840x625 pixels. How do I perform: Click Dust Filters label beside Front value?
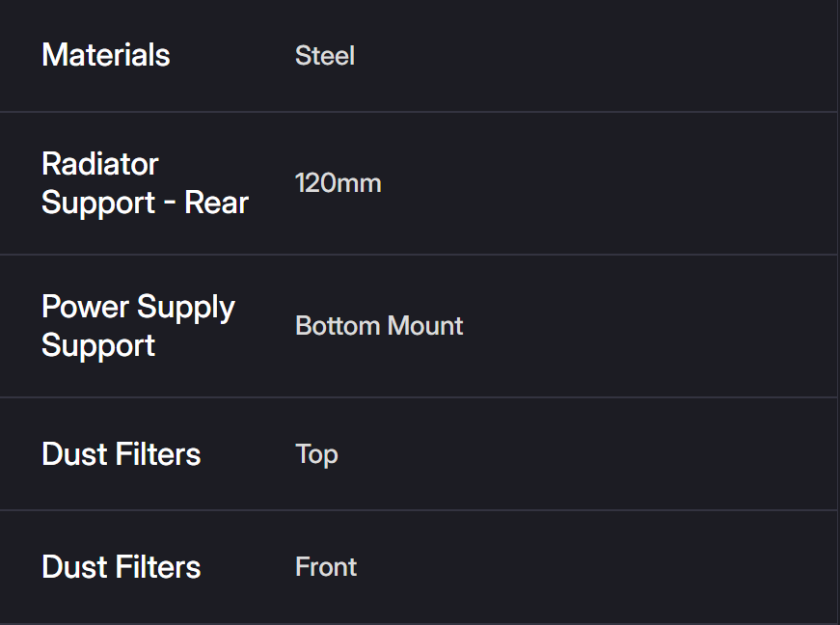(122, 567)
